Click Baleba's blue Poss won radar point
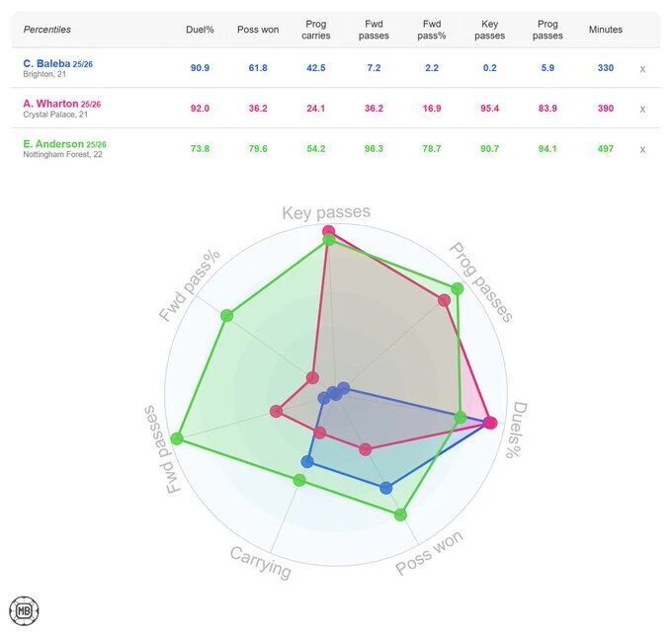672x635 pixels. point(386,488)
